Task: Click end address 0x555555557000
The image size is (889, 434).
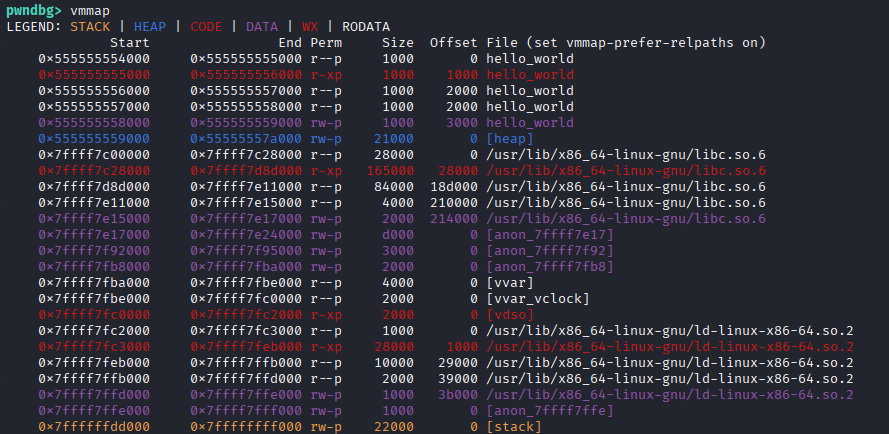Action: tap(246, 90)
